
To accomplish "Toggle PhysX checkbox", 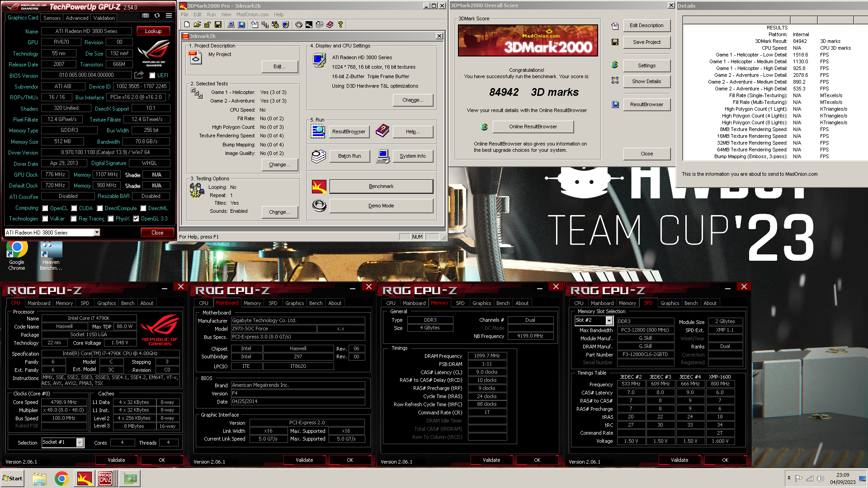I will coord(111,219).
